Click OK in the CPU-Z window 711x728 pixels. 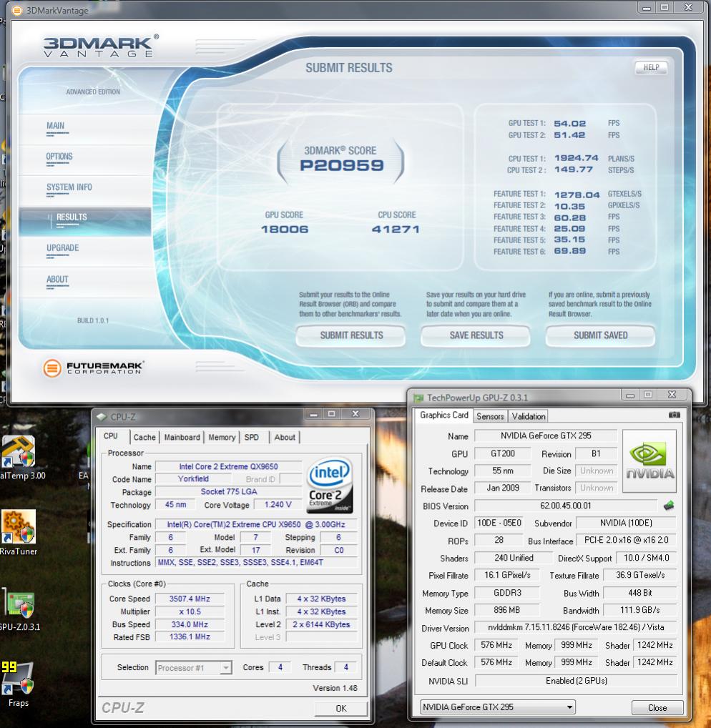(341, 708)
